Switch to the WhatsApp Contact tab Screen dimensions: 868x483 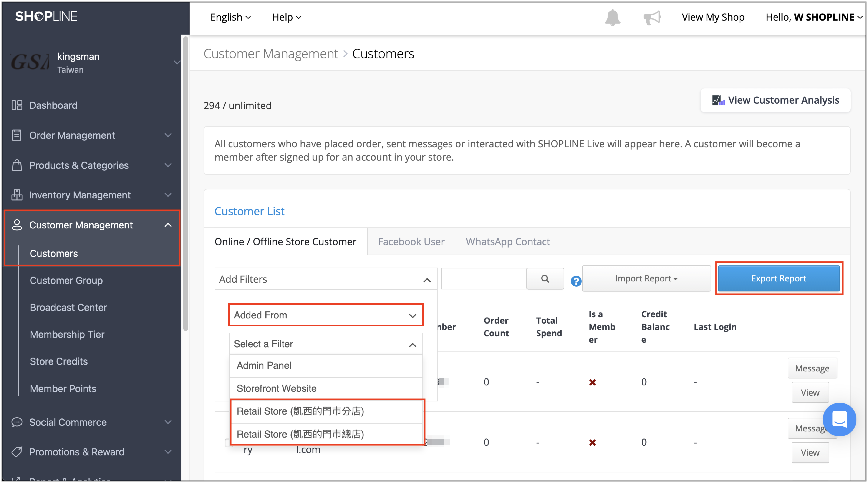click(x=507, y=241)
